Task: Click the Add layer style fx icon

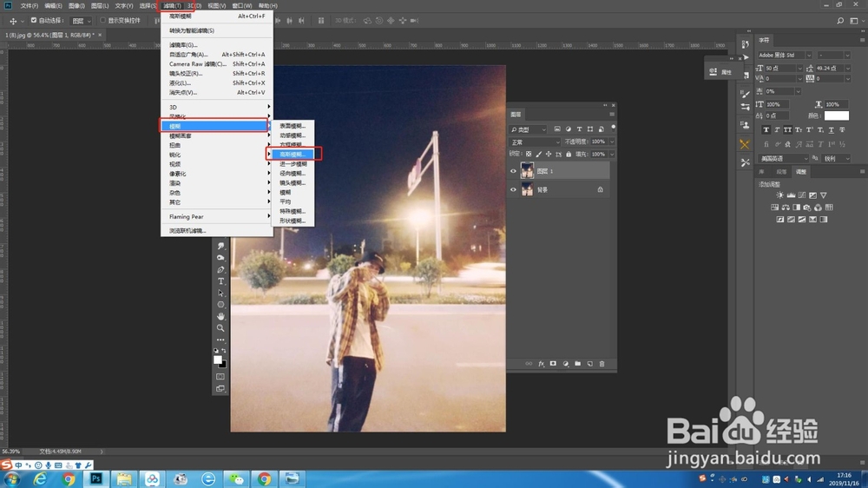Action: 542,364
